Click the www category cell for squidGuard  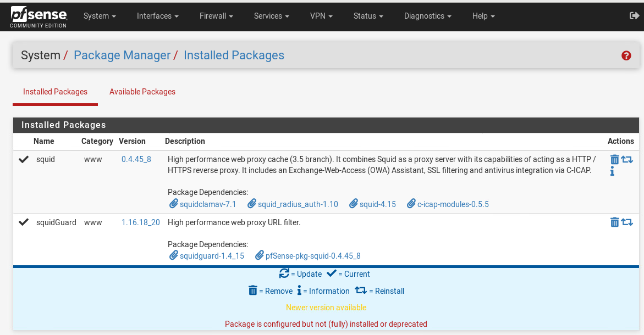(x=93, y=222)
